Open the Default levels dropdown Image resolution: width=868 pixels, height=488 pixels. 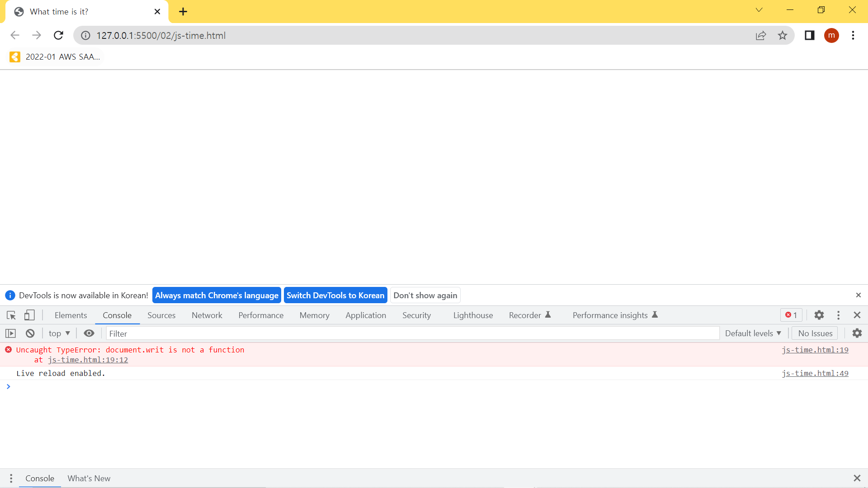pos(753,333)
